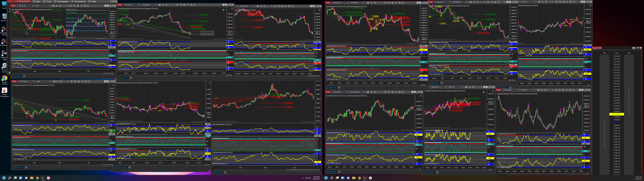The image size is (644, 181).
Task: Toggle Chart Trader icon on RTY 06-22 Daily chart
Action: 75,81
